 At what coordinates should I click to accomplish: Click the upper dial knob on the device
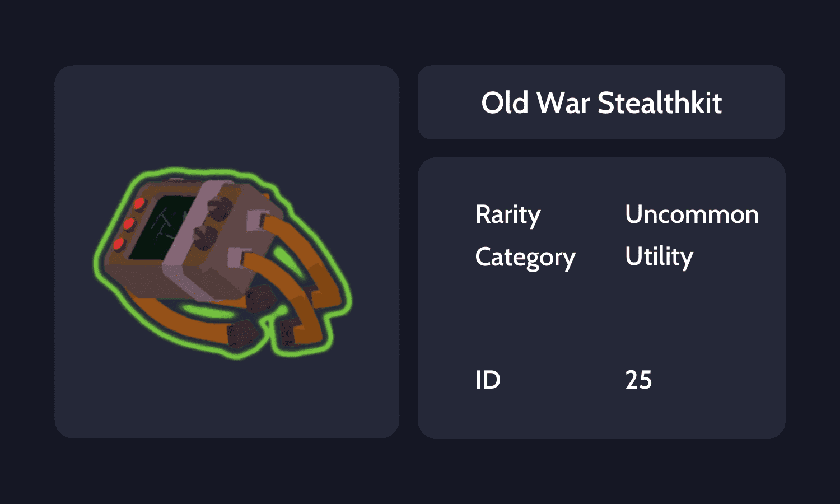[x=221, y=208]
